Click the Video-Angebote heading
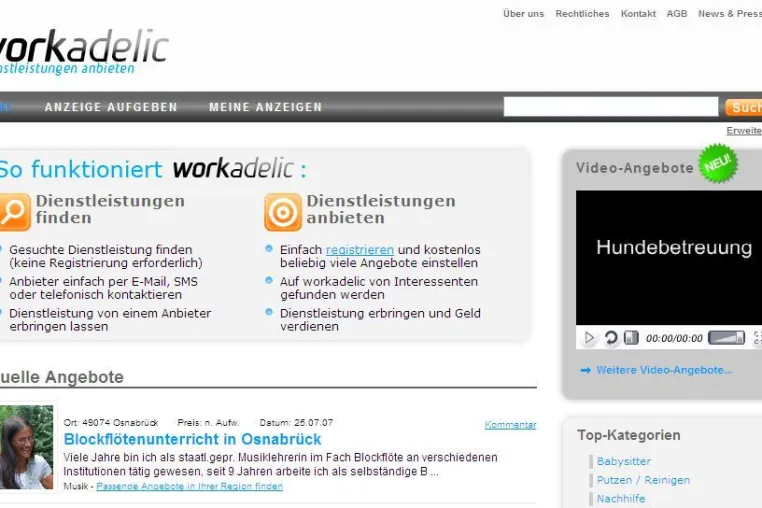The height and width of the screenshot is (508, 762). coord(635,168)
